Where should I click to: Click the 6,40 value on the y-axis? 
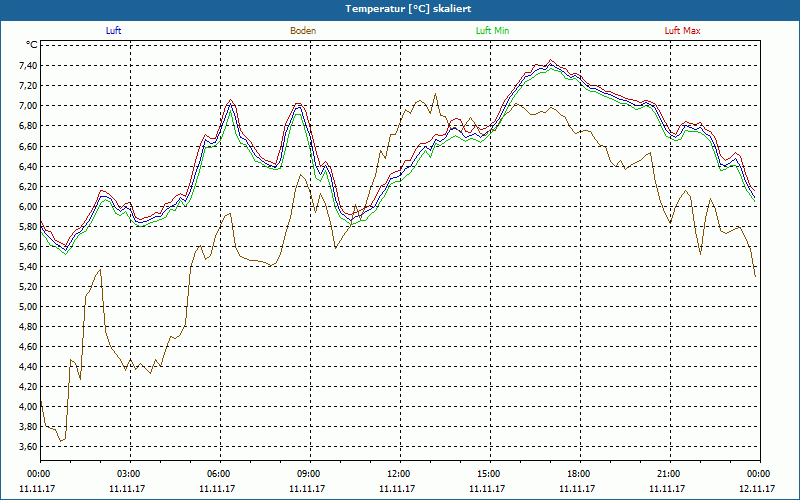(x=29, y=167)
